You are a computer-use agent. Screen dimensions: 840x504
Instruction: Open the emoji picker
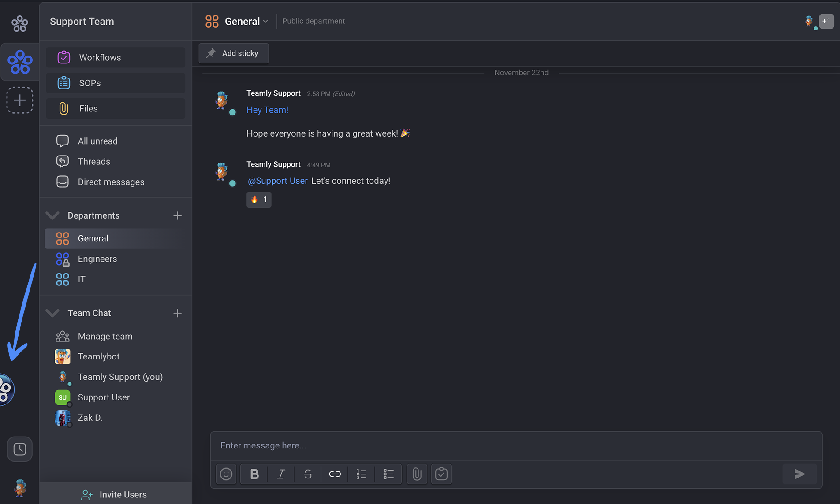[226, 474]
